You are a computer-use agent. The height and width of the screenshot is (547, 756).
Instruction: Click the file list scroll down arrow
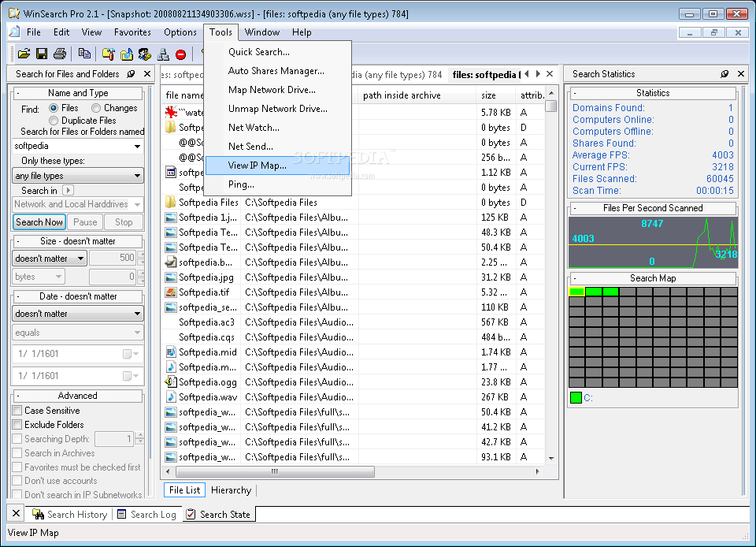551,458
